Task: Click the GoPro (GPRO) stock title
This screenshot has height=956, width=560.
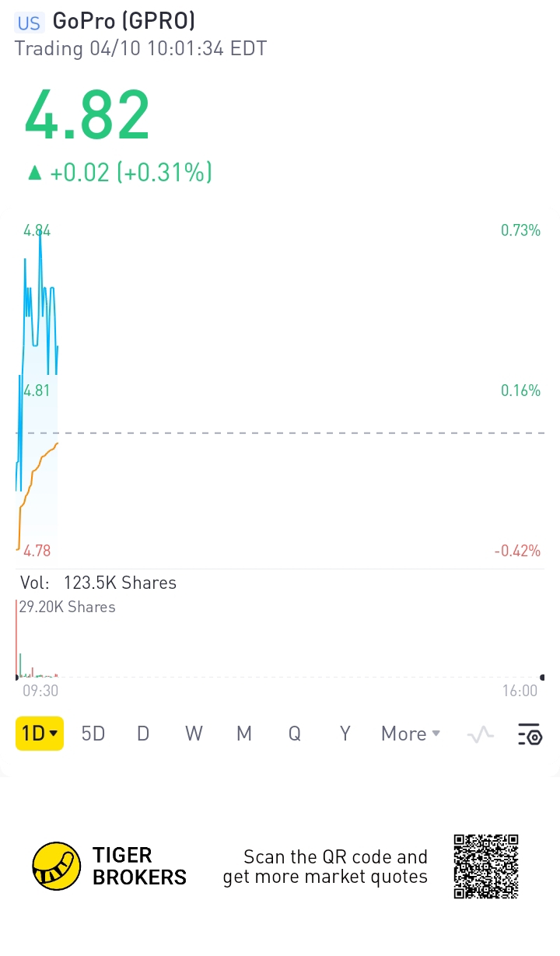Action: click(124, 21)
